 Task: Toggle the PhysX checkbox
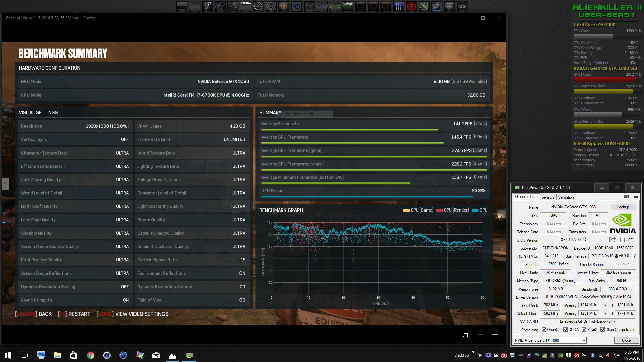(x=584, y=330)
